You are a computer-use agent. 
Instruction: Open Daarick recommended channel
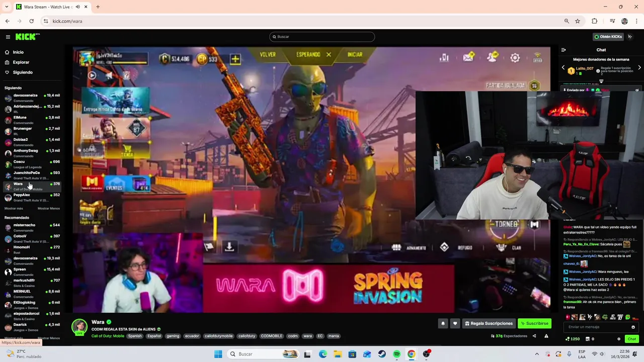32,327
